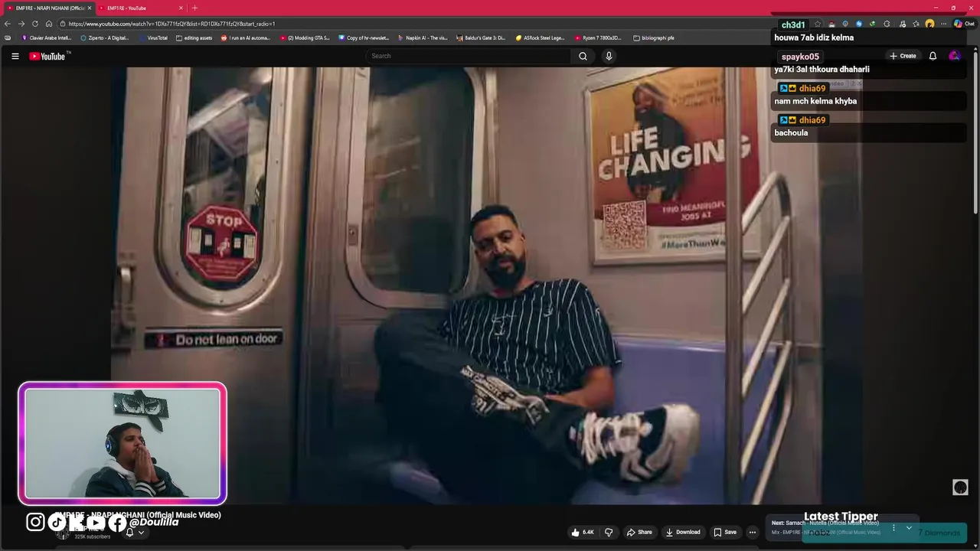Open the browser settings ellipsis menu
The image size is (980, 551).
pyautogui.click(x=943, y=24)
